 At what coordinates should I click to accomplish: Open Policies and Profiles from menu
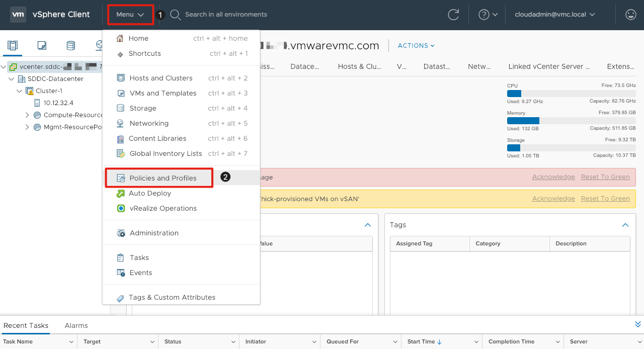tap(163, 178)
